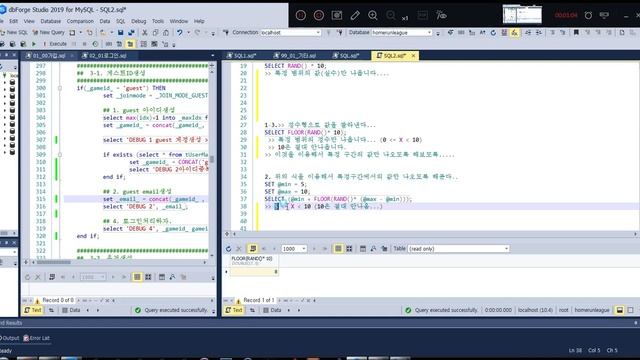Click the Save All icon
Image resolution: width=640 pixels, height=360 pixels.
point(131,32)
